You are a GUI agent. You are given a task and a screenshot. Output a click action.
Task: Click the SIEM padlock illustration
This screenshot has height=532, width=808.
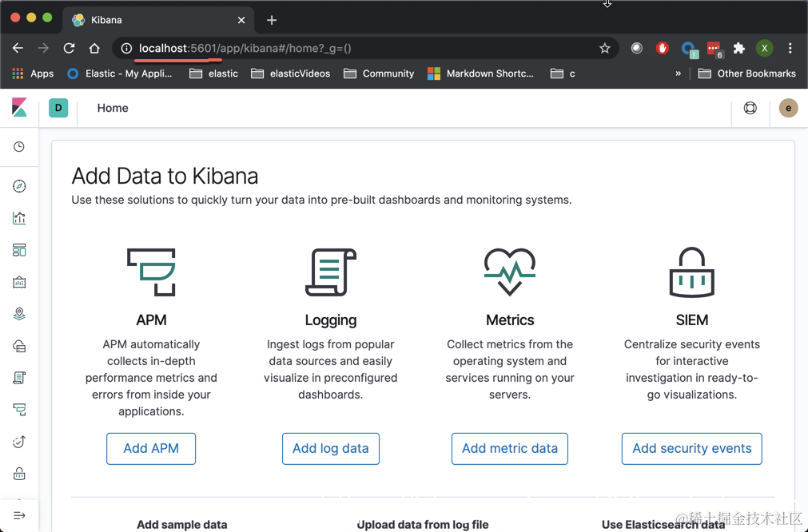click(x=691, y=272)
